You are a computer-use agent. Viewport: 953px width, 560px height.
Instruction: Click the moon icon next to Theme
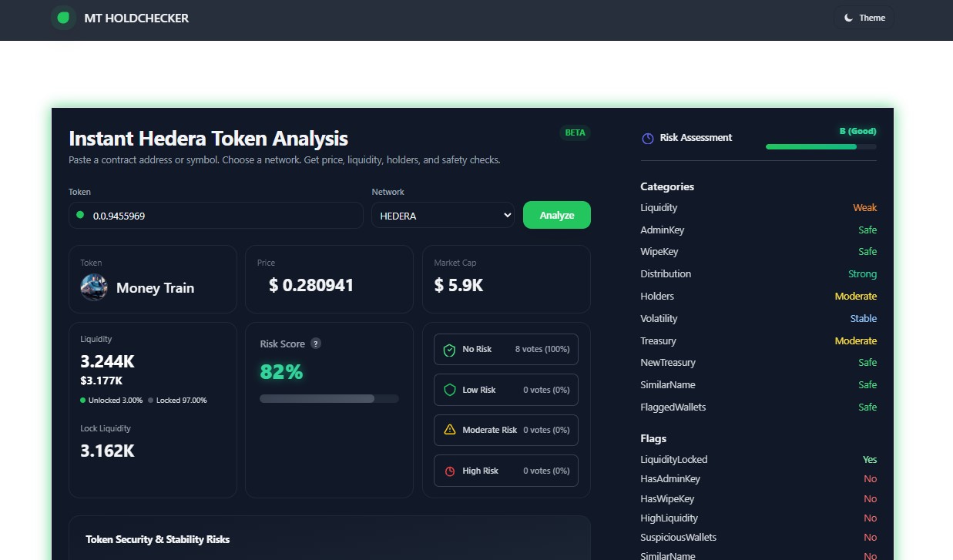[850, 17]
